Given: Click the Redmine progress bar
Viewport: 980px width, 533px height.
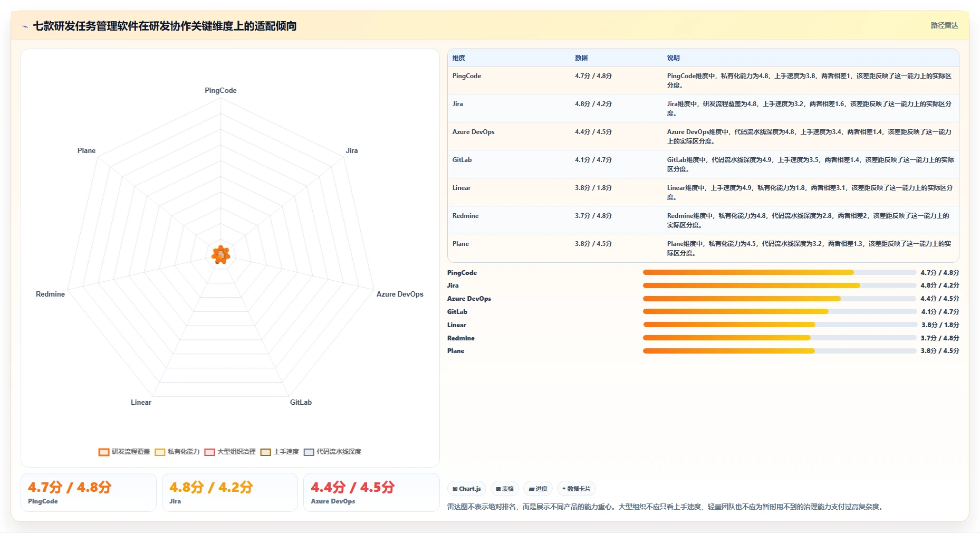Looking at the screenshot, I should point(780,338).
